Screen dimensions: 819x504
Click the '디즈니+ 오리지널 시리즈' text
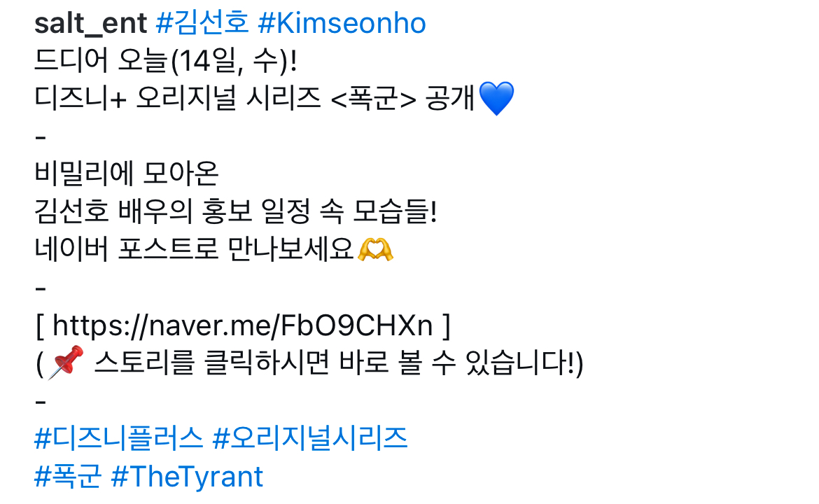pyautogui.click(x=178, y=98)
